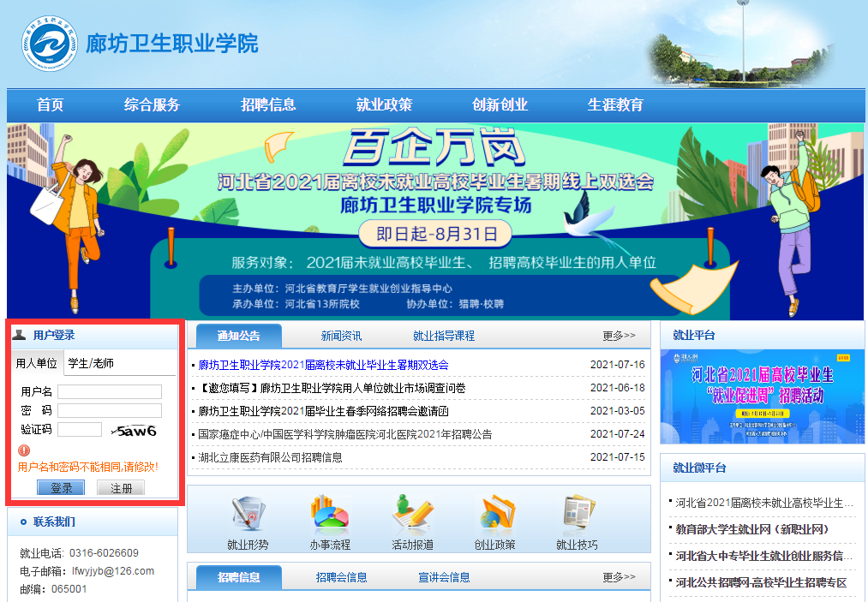This screenshot has height=602, width=868.
Task: Switch to the 新闻资讯 tab
Action: tap(341, 336)
